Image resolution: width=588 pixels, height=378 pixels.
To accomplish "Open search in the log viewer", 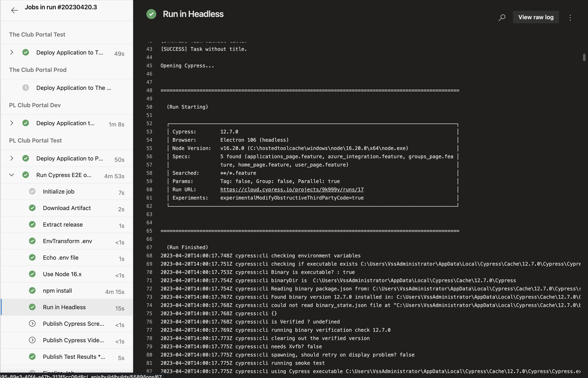I will coord(502,17).
